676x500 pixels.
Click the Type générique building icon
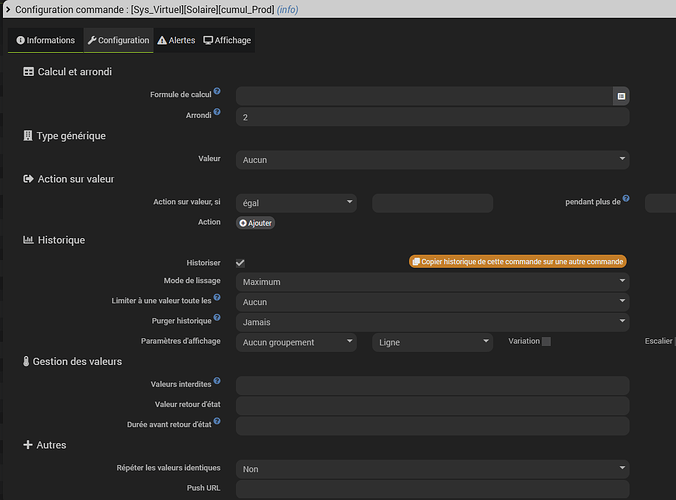coord(28,136)
